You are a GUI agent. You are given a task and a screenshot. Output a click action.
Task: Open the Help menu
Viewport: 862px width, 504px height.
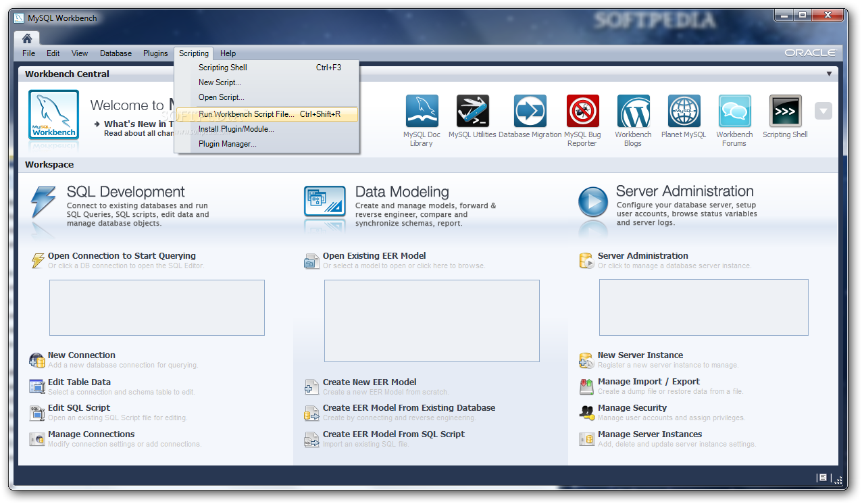click(x=228, y=53)
